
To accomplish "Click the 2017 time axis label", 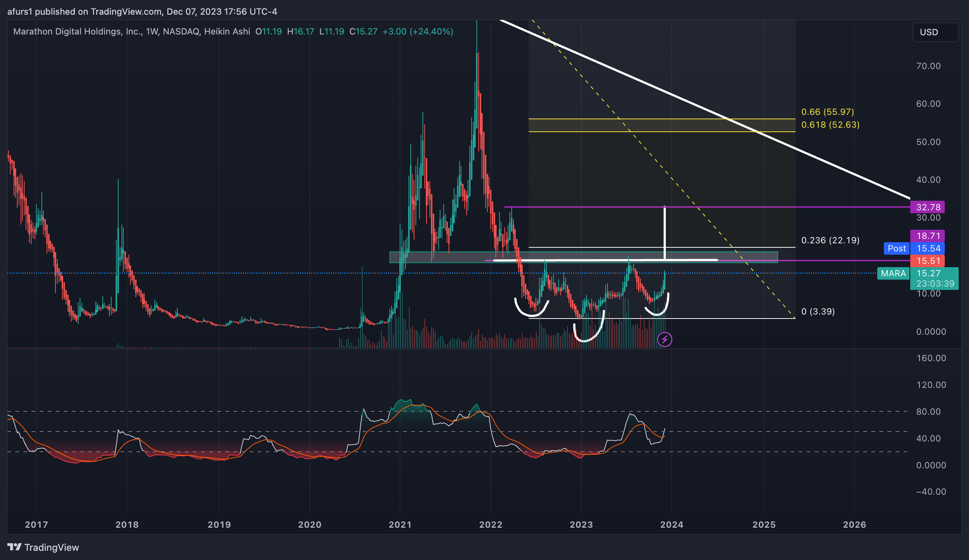I will [x=37, y=525].
